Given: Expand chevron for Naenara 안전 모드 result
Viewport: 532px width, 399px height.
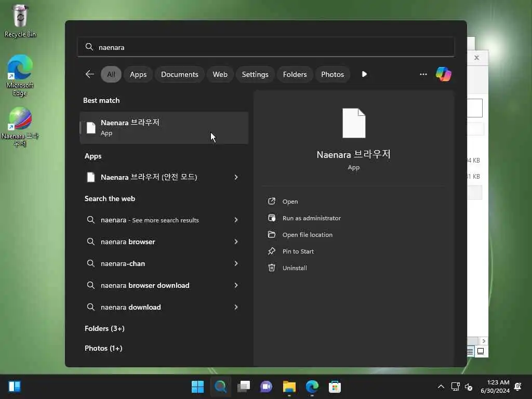Looking at the screenshot, I should 236,177.
